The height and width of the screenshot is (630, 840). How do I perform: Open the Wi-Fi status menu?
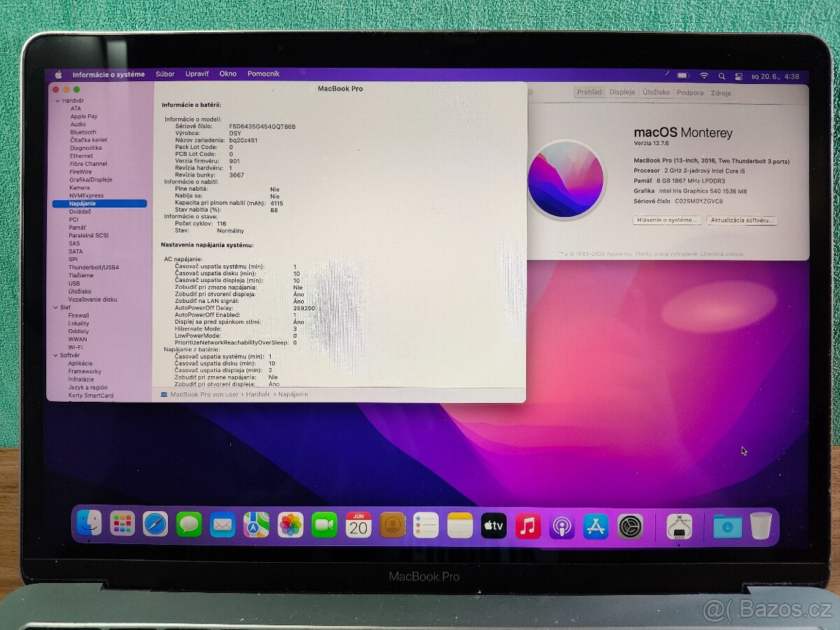click(704, 76)
